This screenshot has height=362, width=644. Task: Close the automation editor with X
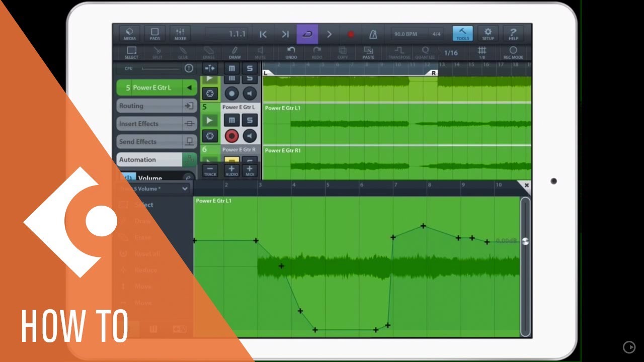click(526, 186)
